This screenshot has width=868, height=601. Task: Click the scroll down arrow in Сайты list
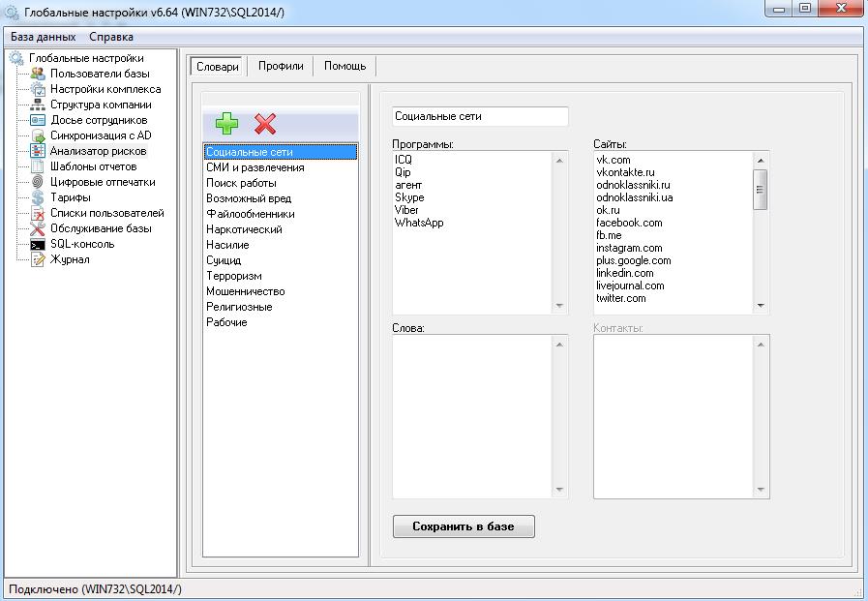click(x=761, y=306)
